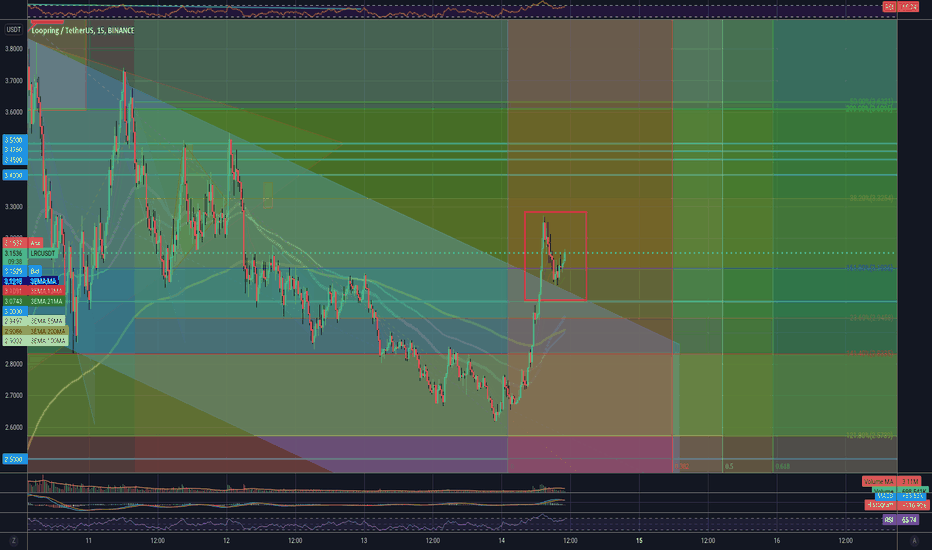Click the 3EMA 21MA green label

coord(33,301)
